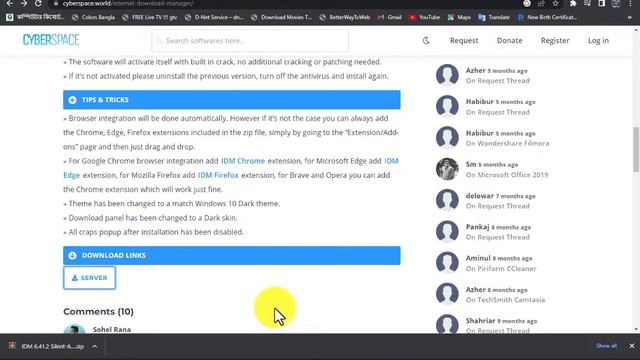Viewport: 640px width, 360px height.
Task: Close the downloads bar
Action: pos(631,346)
